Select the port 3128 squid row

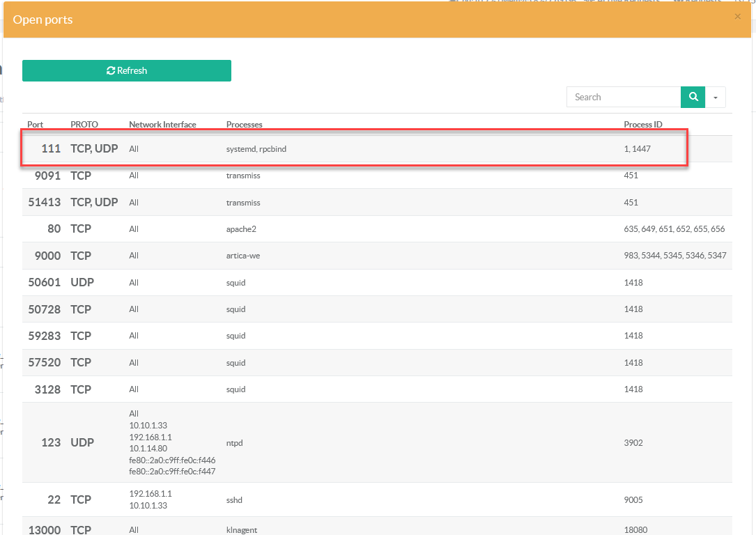click(x=376, y=389)
